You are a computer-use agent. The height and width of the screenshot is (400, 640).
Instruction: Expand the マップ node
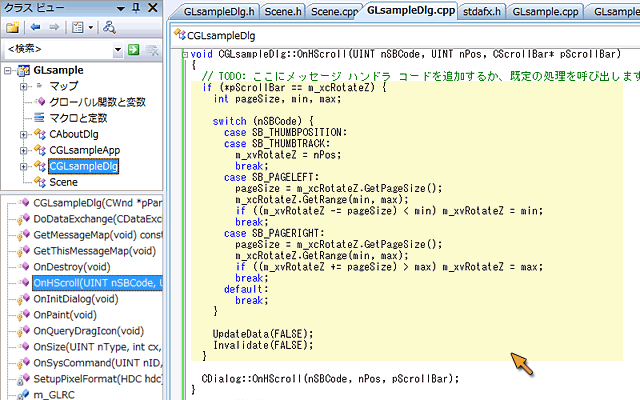point(24,87)
